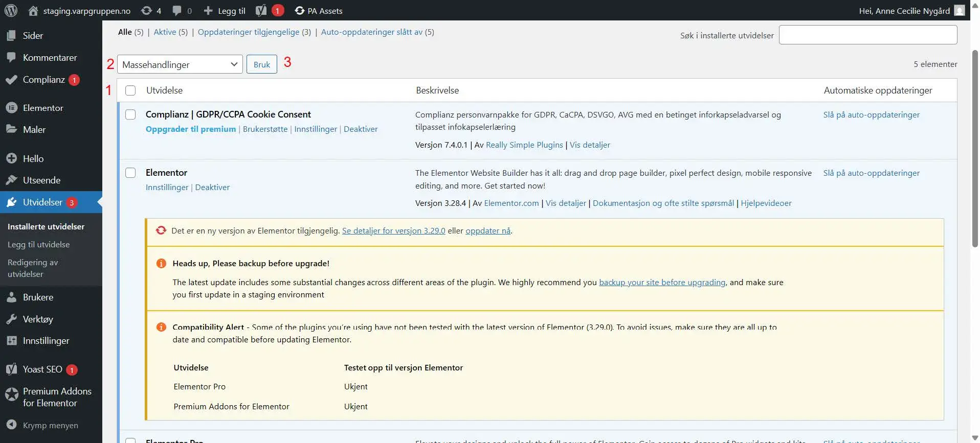Viewport: 980px width, 443px height.
Task: Collapse menu via Krymp menyen arrow icon
Action: point(11,425)
